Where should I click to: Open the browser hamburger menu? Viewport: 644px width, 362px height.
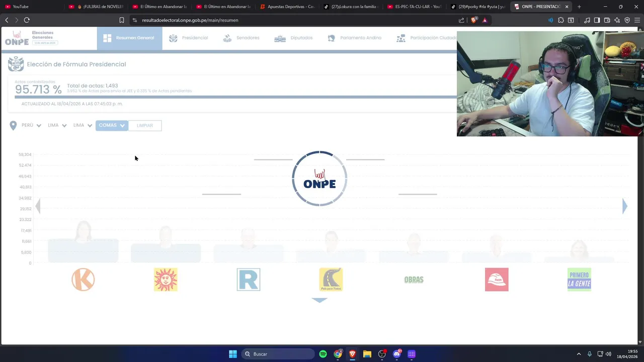coord(637,20)
